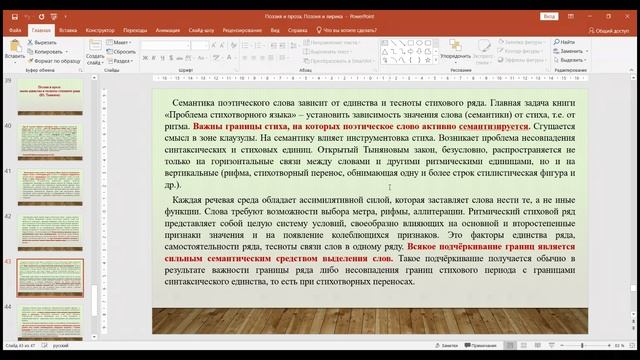
Task: Switch to the Переходы tab
Action: tap(135, 30)
